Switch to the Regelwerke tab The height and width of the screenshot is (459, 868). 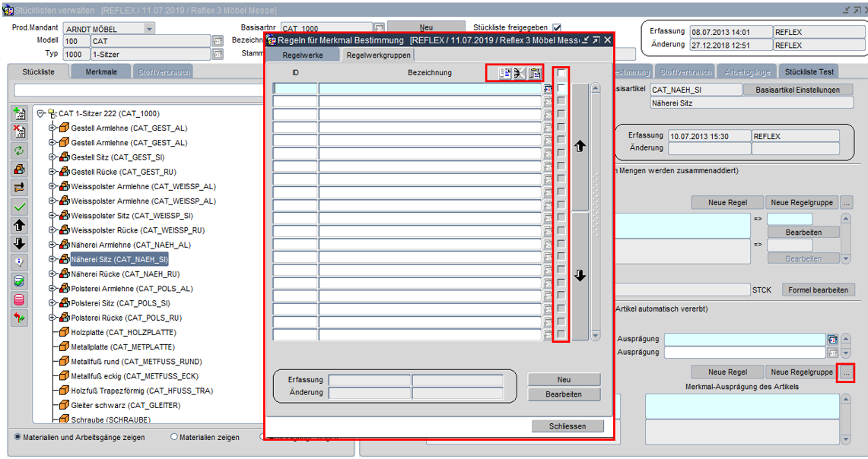(x=303, y=55)
